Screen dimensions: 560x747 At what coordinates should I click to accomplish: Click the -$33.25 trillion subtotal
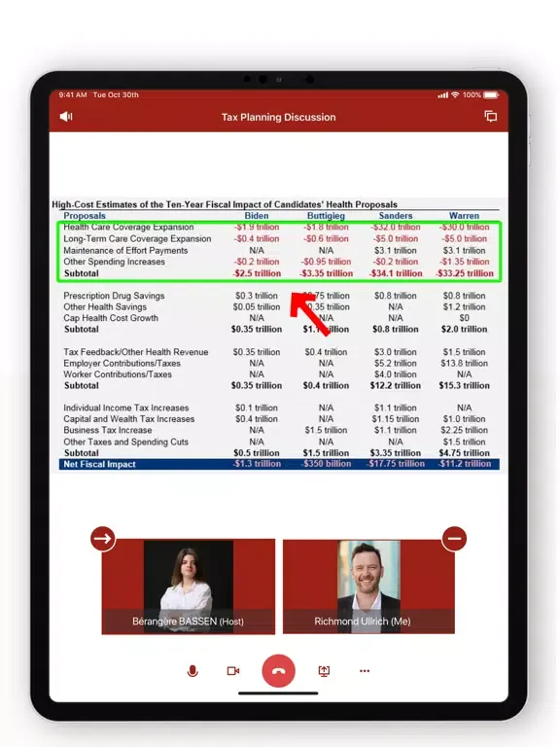(465, 273)
